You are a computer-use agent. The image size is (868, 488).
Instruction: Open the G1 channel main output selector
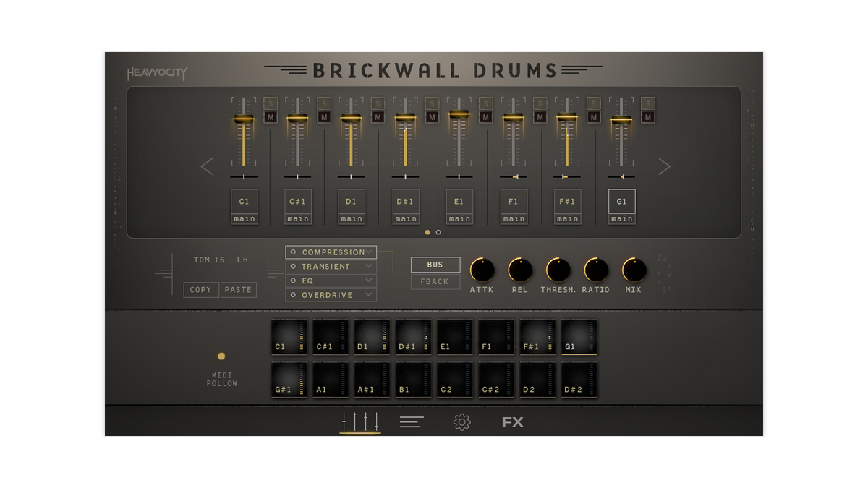[622, 218]
